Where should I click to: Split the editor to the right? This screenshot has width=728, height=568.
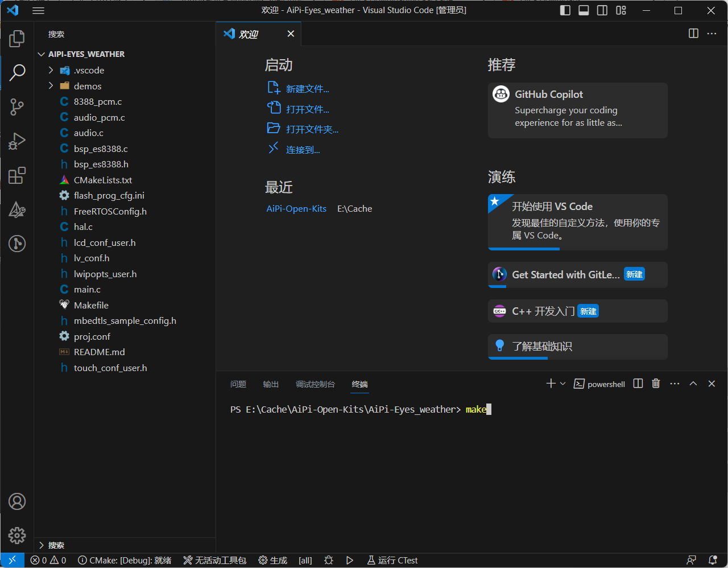click(693, 34)
